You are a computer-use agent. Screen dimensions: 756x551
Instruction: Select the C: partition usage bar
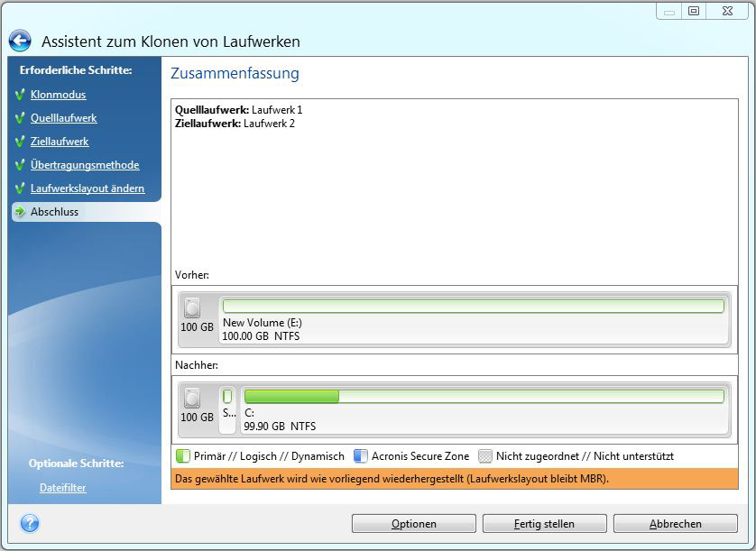(484, 397)
